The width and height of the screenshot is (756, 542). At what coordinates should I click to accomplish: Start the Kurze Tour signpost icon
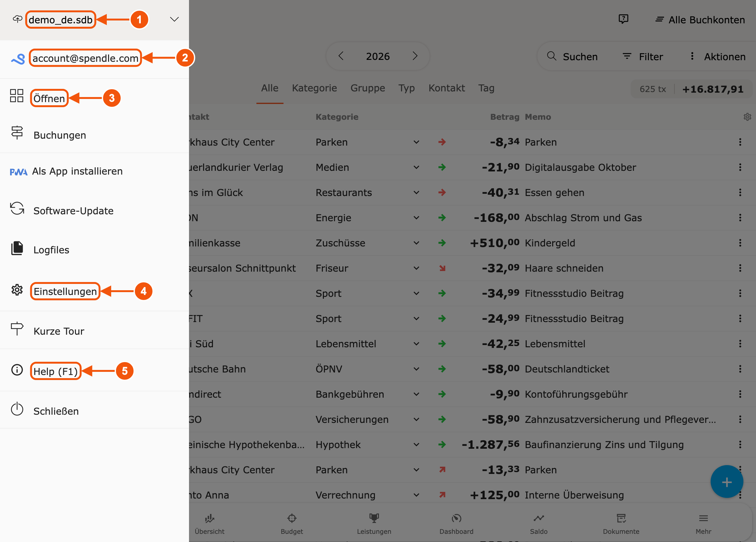point(17,329)
